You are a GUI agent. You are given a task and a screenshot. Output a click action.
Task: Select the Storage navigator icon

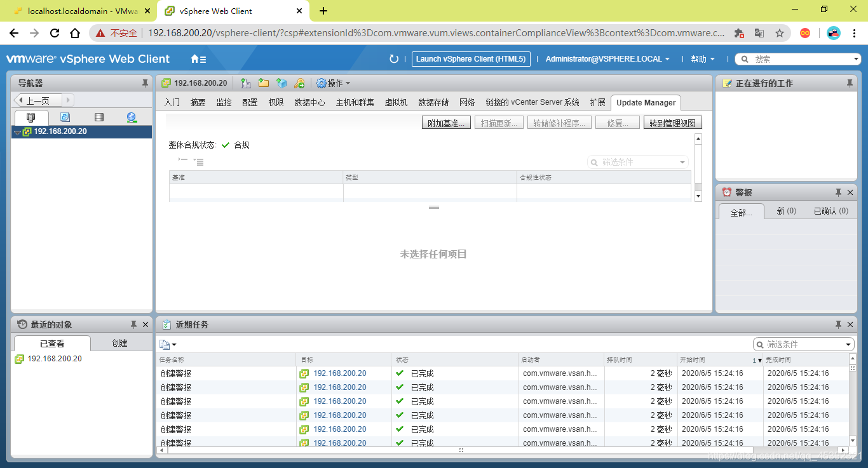[x=98, y=117]
